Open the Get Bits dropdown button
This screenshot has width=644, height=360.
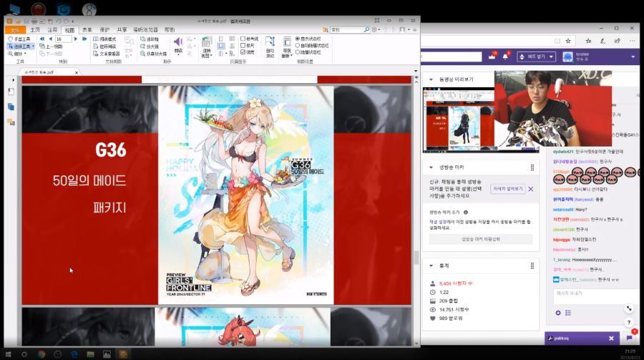click(x=537, y=57)
